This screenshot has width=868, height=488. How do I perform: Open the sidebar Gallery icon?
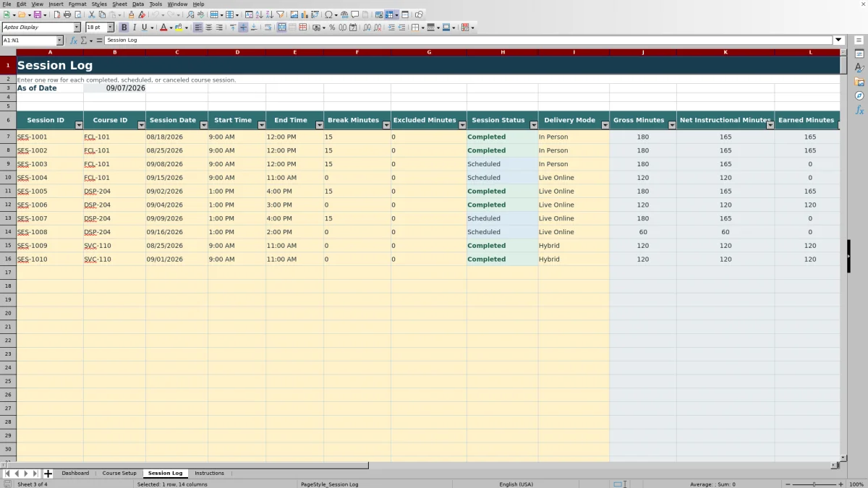pos(859,82)
